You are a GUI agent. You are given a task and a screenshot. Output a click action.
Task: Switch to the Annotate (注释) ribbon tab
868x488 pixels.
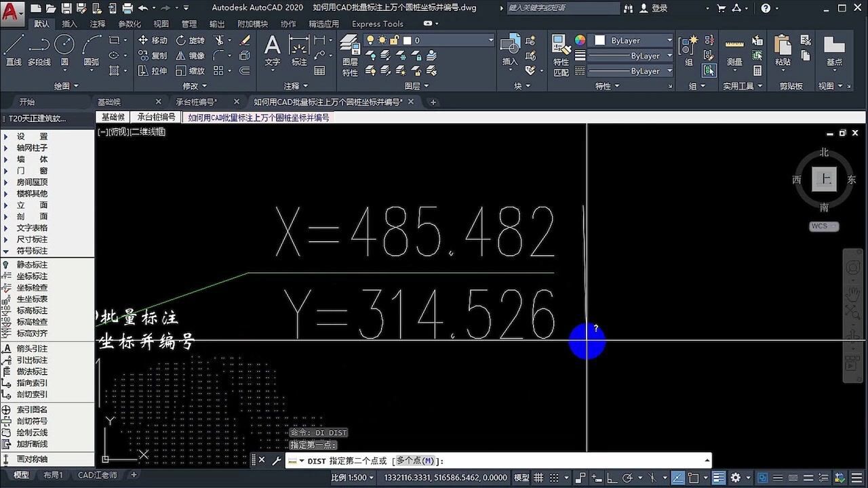point(98,24)
